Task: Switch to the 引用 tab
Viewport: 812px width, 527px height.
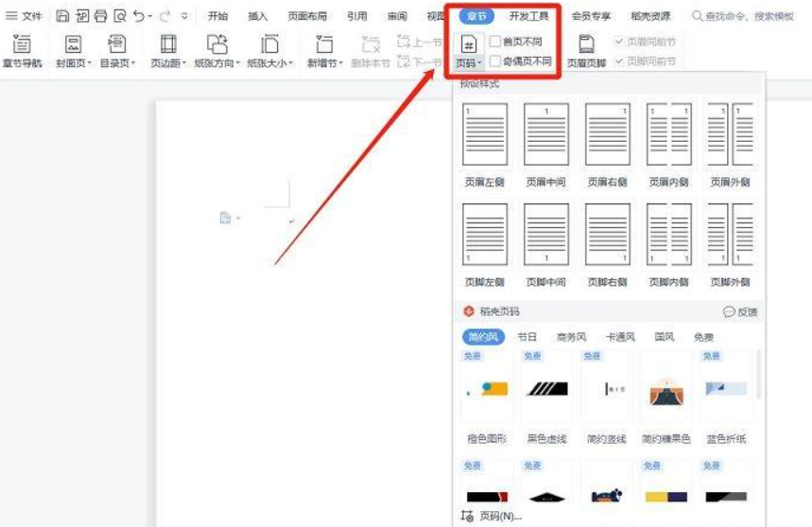Action: pos(356,17)
